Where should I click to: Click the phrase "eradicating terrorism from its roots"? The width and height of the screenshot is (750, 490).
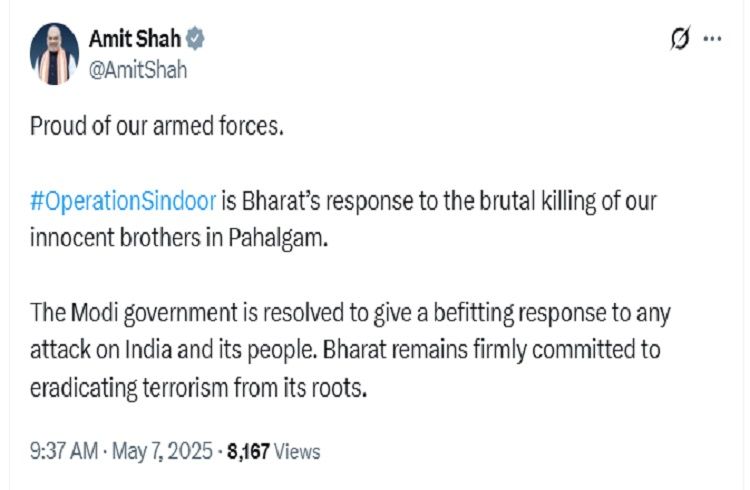196,388
